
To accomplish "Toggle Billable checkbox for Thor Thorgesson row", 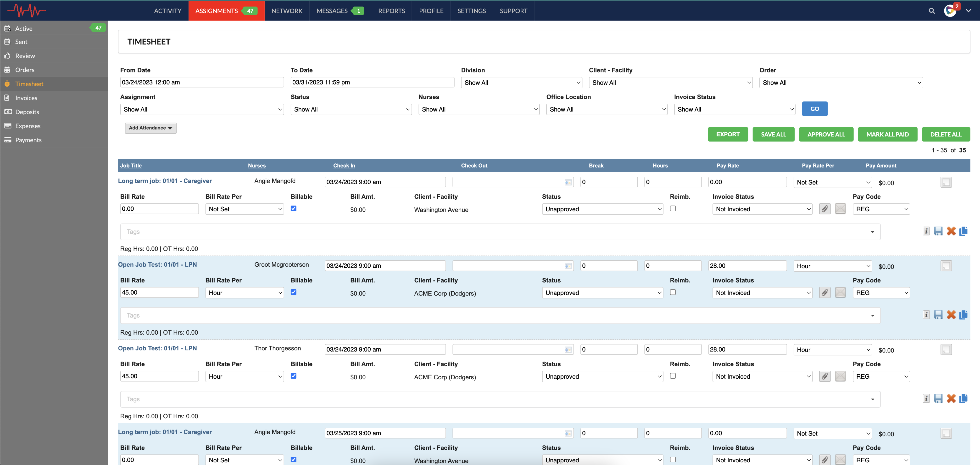I will click(293, 376).
